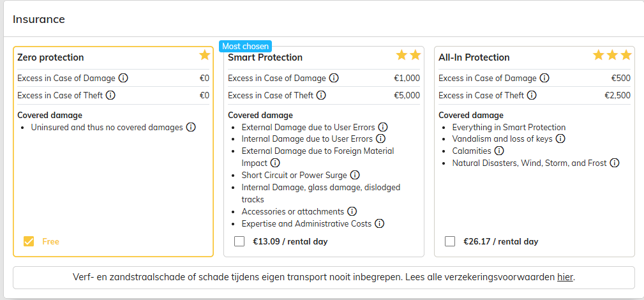Viewport: 644px width, 300px height.
Task: Click info icon beside Zero protection theft excess
Action: pos(110,95)
